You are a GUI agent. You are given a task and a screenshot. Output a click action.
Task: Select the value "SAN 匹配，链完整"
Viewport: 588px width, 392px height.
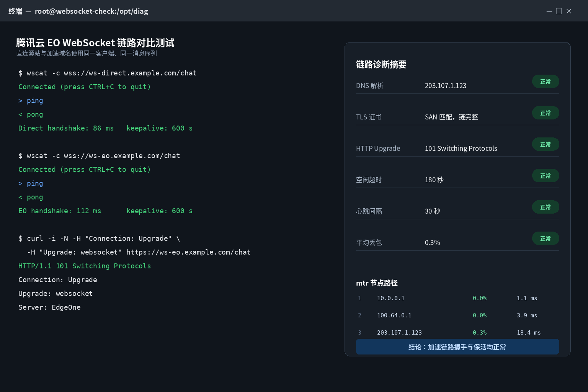click(452, 117)
